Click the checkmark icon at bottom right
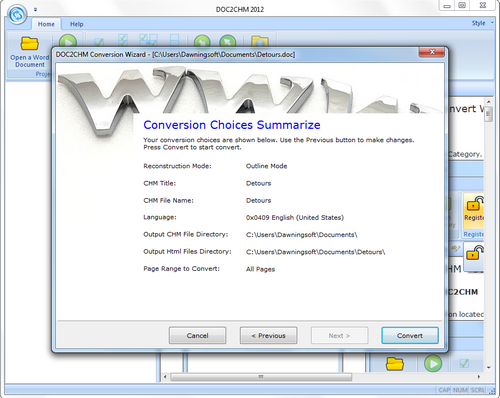This screenshot has height=398, width=500. click(x=464, y=363)
